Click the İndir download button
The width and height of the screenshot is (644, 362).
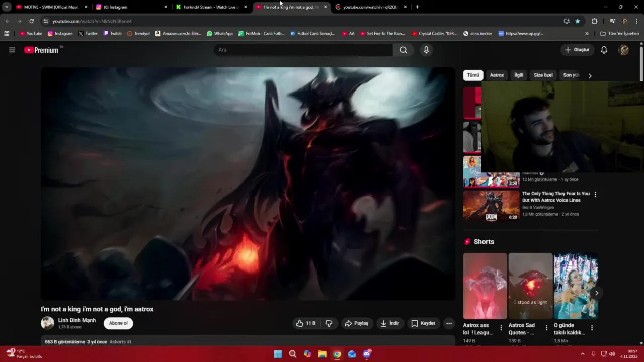click(390, 323)
